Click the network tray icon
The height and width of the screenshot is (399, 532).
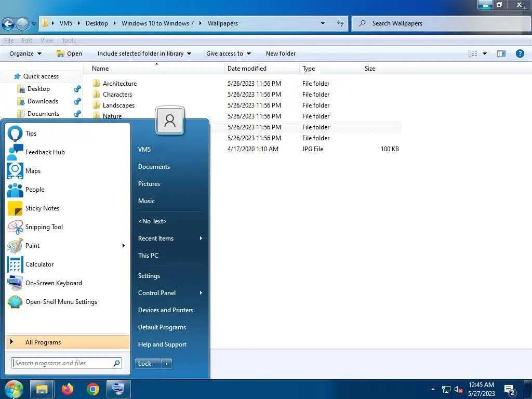(x=446, y=389)
